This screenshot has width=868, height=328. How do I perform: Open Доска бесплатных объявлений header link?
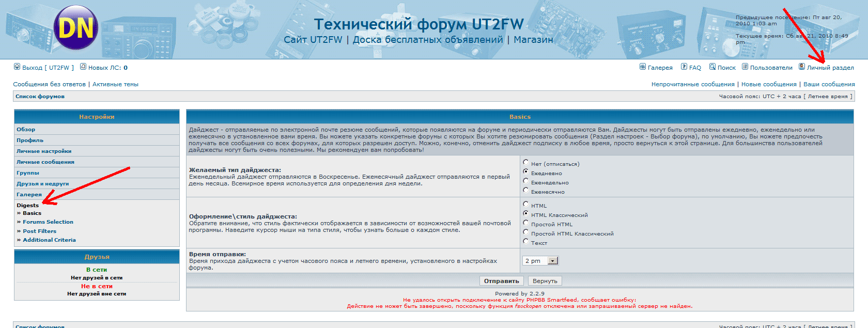(x=428, y=40)
